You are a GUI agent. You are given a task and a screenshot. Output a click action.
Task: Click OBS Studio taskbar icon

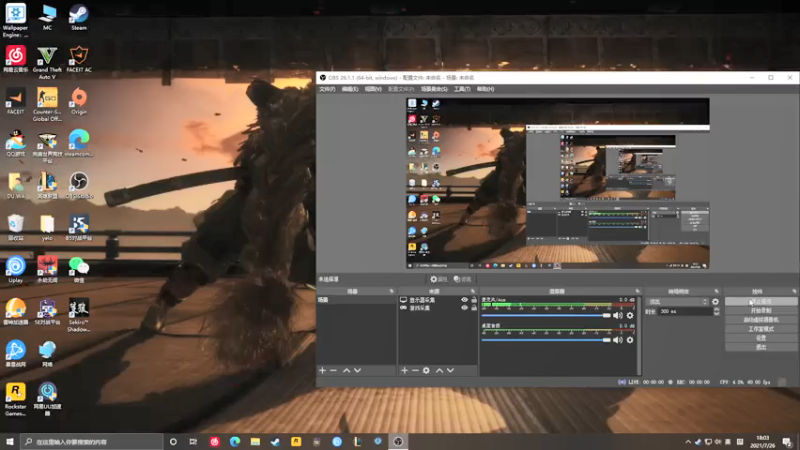(x=398, y=442)
